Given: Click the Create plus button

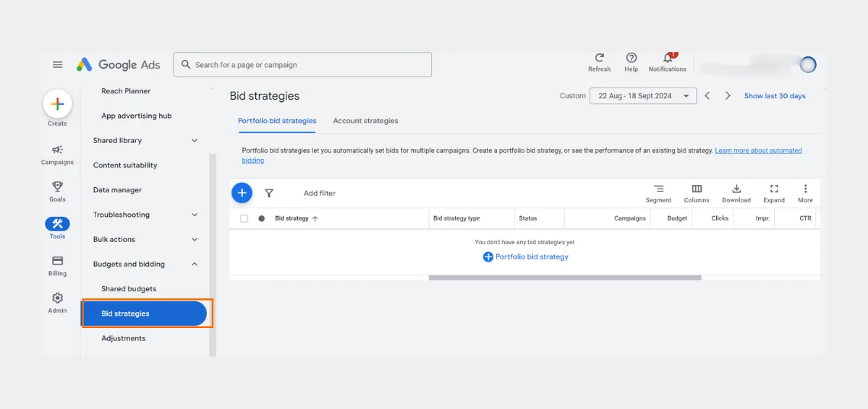Looking at the screenshot, I should point(57,104).
